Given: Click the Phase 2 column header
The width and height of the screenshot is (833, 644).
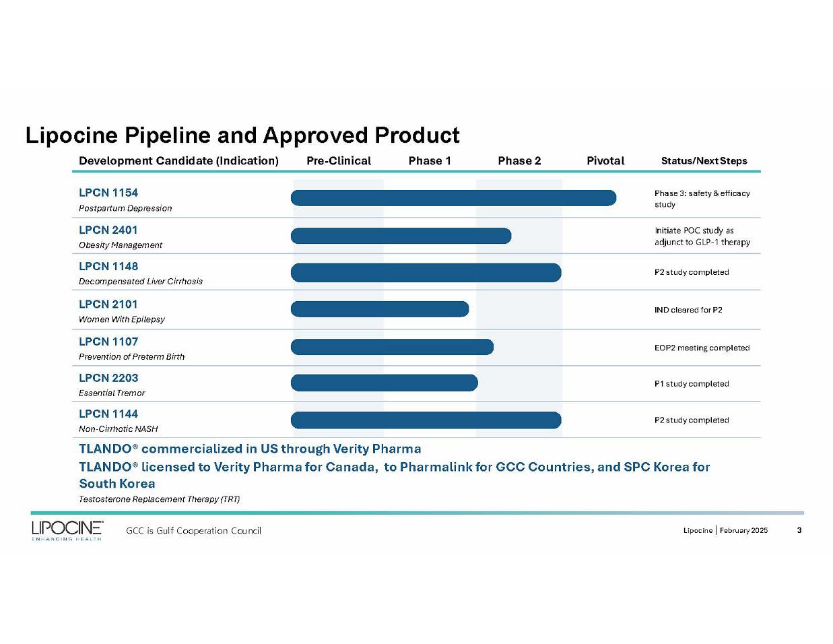Looking at the screenshot, I should click(519, 160).
